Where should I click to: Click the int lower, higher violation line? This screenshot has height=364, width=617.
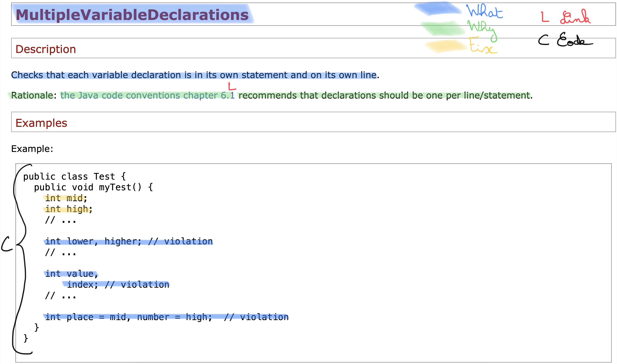click(129, 241)
